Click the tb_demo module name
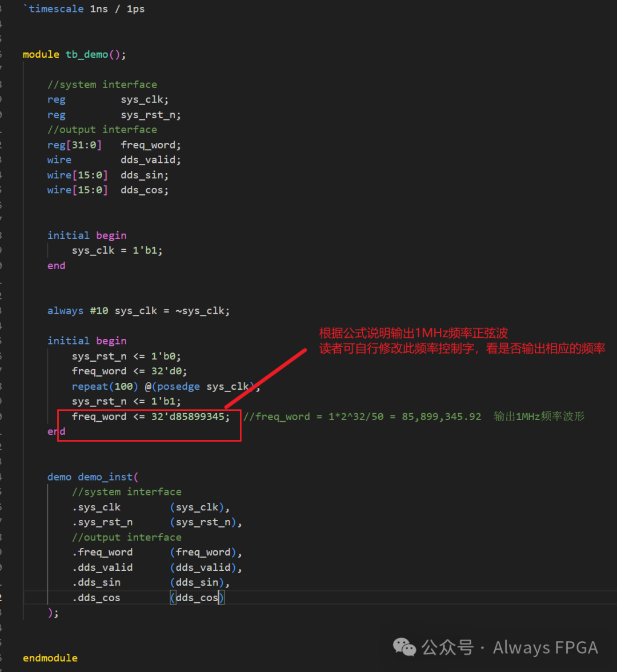The width and height of the screenshot is (617, 672). click(87, 54)
